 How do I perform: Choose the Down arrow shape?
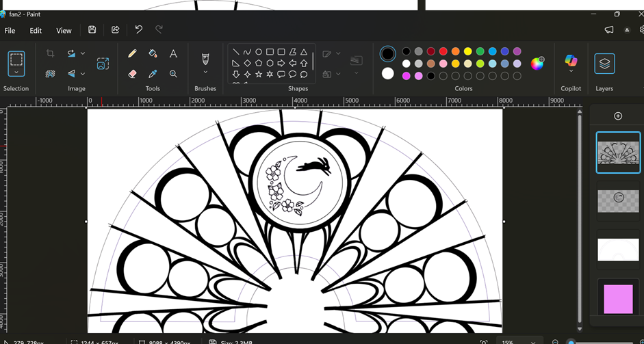click(235, 75)
